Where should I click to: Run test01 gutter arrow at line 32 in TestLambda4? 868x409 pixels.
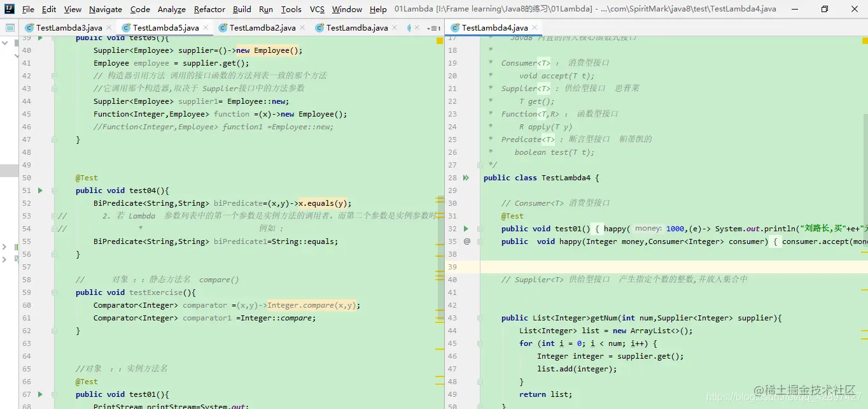point(466,229)
